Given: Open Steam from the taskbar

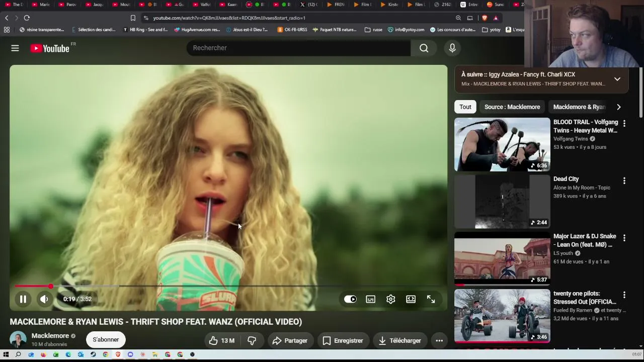Looking at the screenshot, I should coord(93,354).
